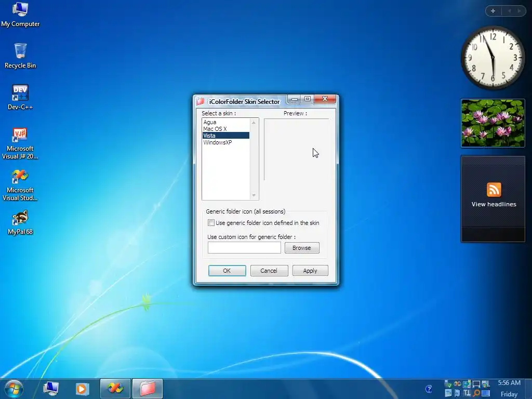This screenshot has height=399, width=532.
Task: Click the sidebar plus add-gadget button
Action: (x=493, y=11)
